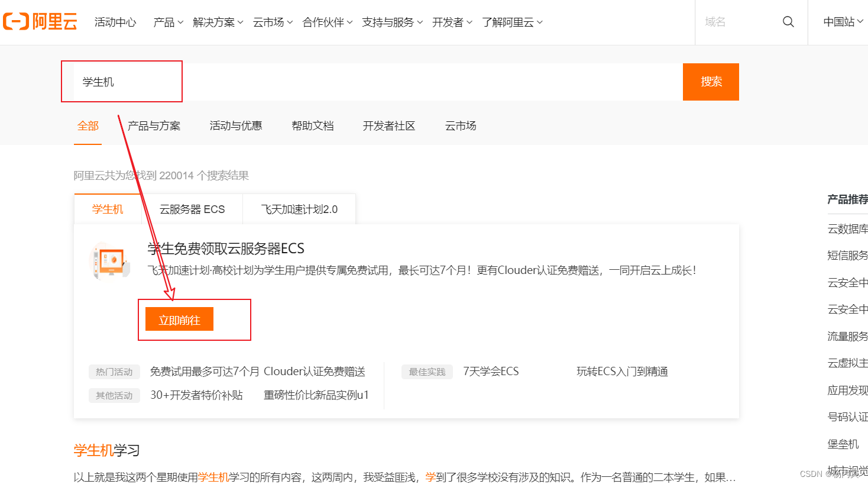868x484 pixels.
Task: Open 免费试用最多可达7个月 link
Action: pos(205,372)
